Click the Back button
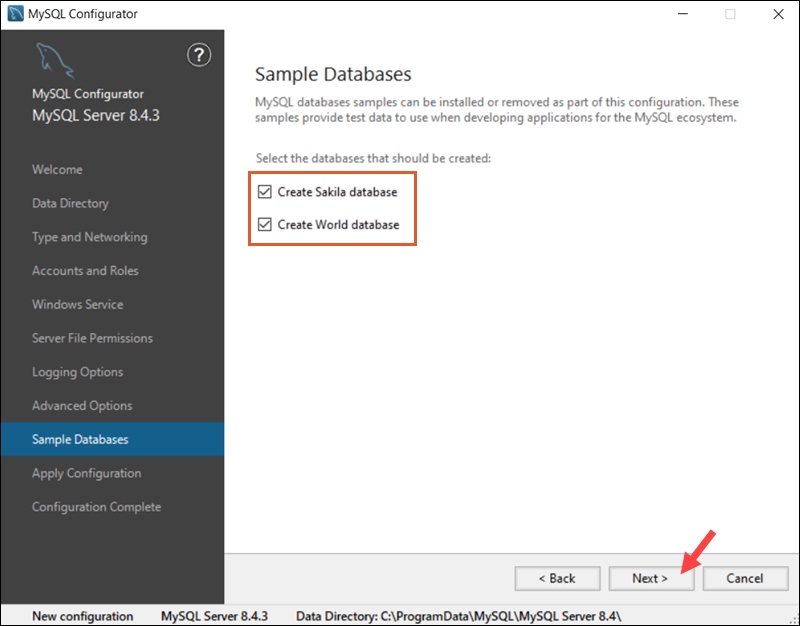 (557, 578)
